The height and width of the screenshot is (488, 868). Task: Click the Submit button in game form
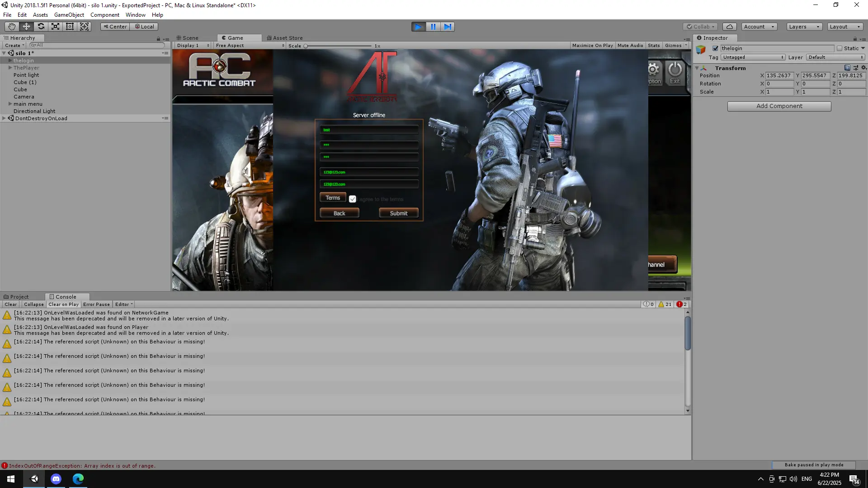click(x=398, y=213)
